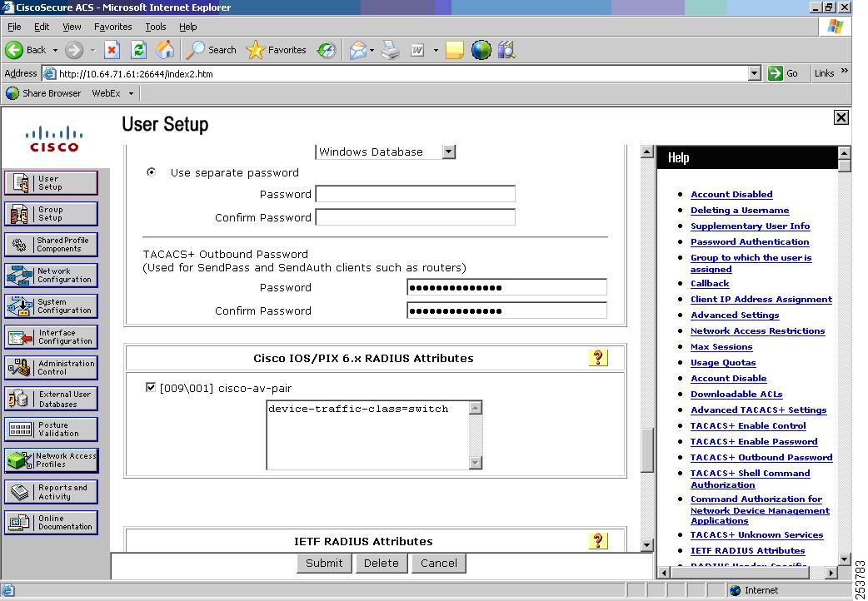The height and width of the screenshot is (601, 868).
Task: Click the Mail toolbar icon
Action: (x=357, y=50)
